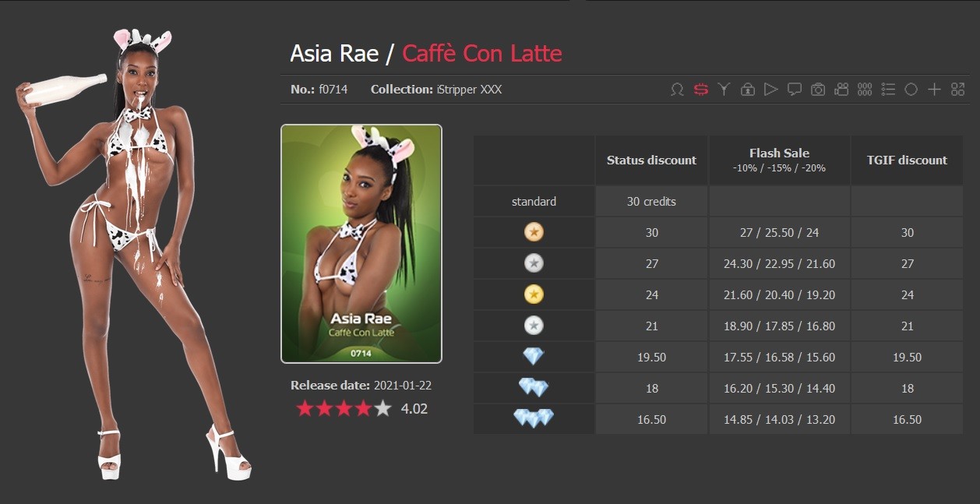Click the 18 value under TGIF discount

pos(907,388)
